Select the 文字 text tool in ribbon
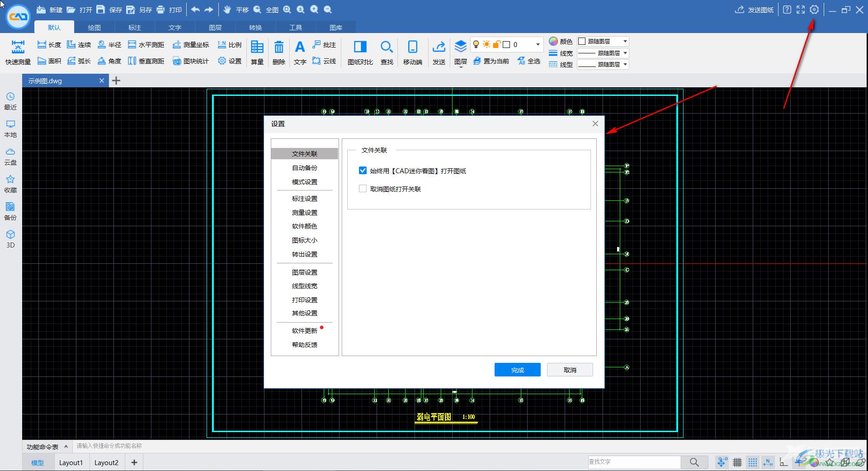Image resolution: width=868 pixels, height=471 pixels. [300, 52]
